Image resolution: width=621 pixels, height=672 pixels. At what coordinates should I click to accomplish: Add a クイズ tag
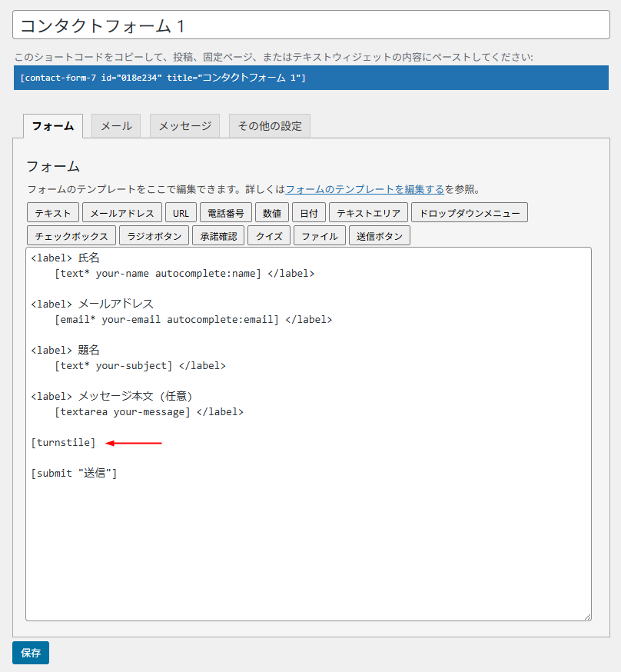pos(269,236)
